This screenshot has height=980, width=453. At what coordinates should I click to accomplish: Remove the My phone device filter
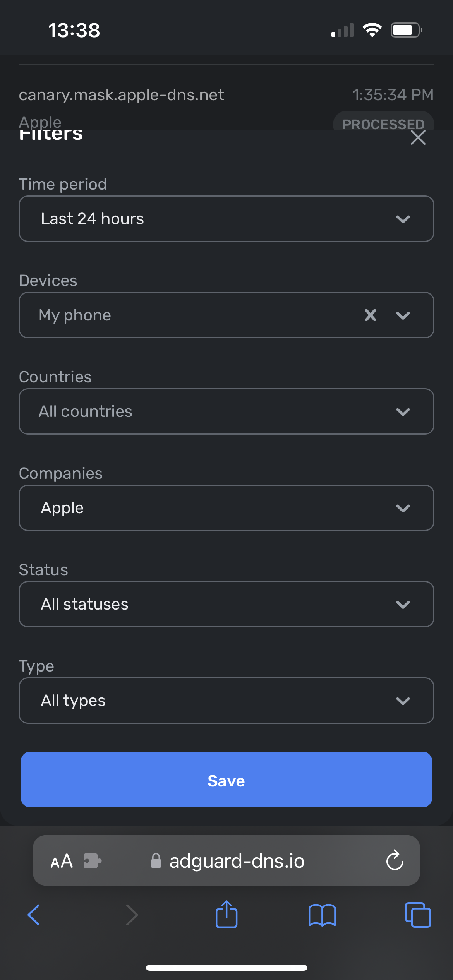370,315
